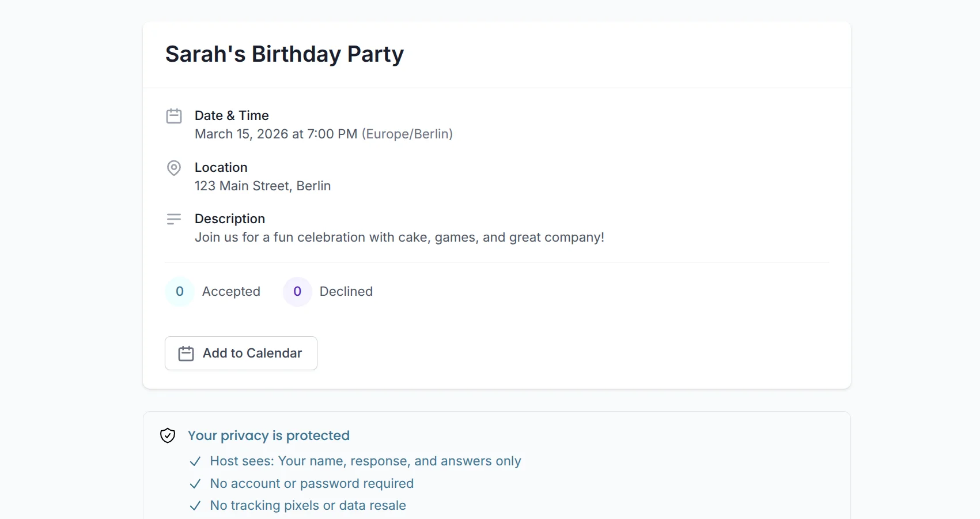Click the privacy shield icon
The image size is (980, 519).
click(167, 435)
